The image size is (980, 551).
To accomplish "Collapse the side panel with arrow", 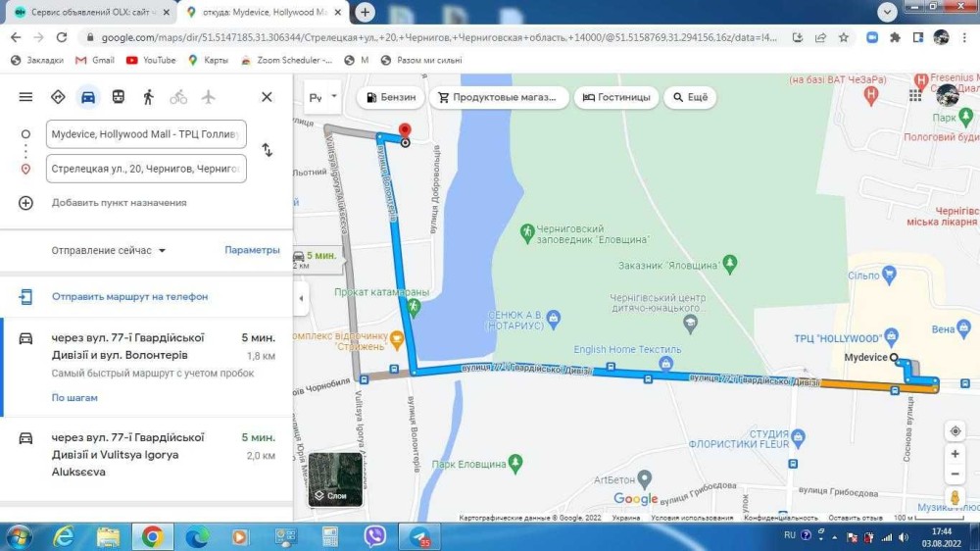I will 302,298.
